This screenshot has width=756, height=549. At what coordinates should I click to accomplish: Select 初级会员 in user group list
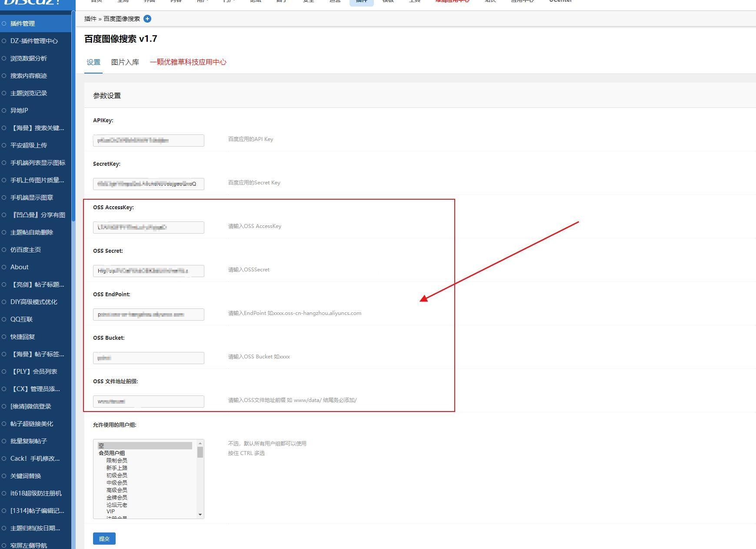[x=117, y=475]
